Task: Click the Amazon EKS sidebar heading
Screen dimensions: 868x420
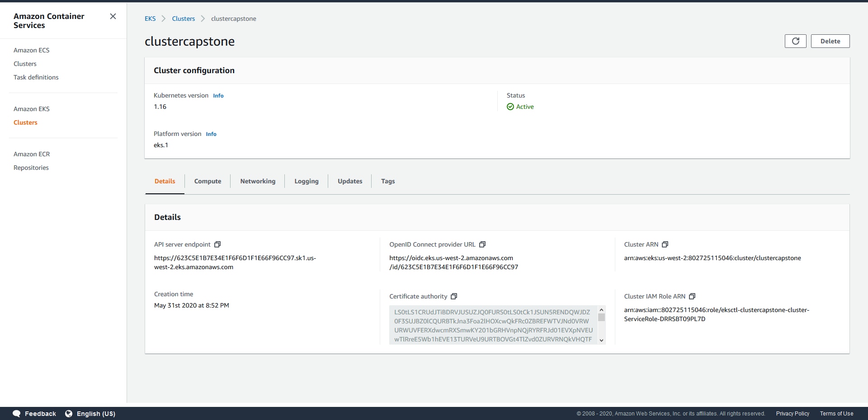Action: pos(32,109)
